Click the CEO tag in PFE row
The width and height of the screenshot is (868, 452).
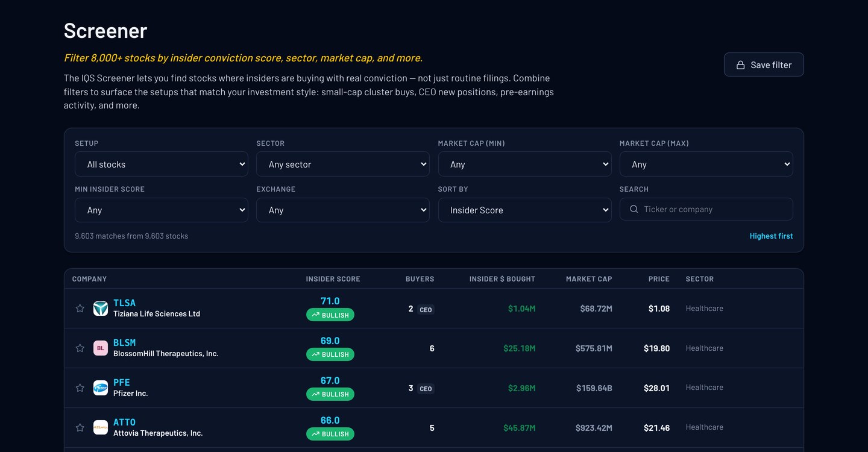coord(426,389)
